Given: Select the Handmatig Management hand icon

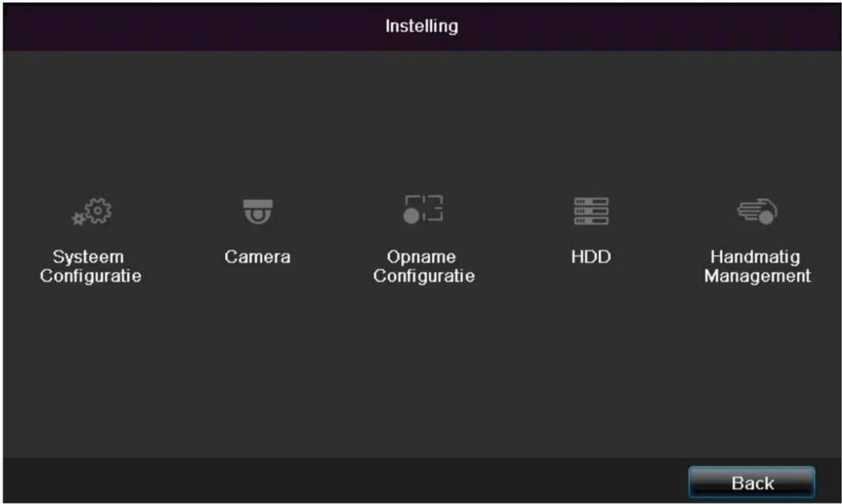Looking at the screenshot, I should [758, 211].
